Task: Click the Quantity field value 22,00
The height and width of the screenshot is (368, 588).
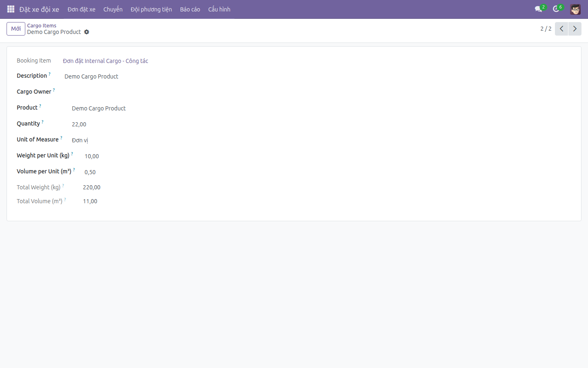Action: point(79,124)
